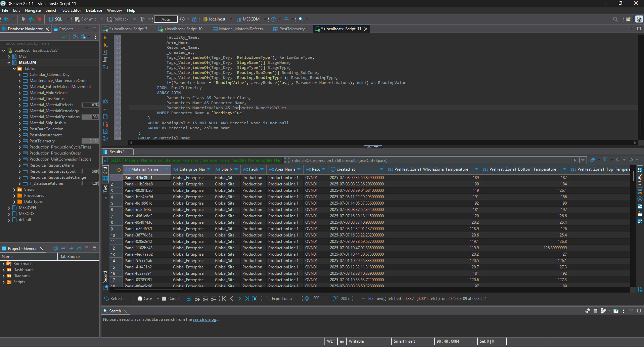This screenshot has height=347, width=644.
Task: Open the dashboard gauge icon
Action: (274, 19)
